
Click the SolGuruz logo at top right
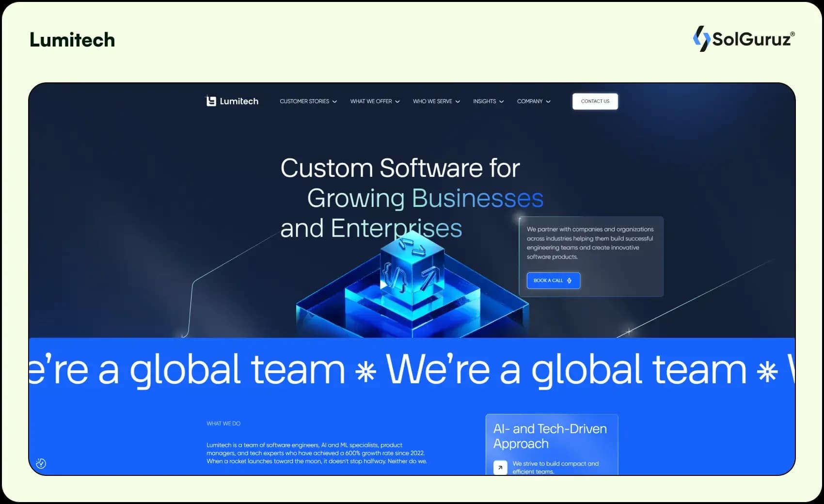[744, 39]
